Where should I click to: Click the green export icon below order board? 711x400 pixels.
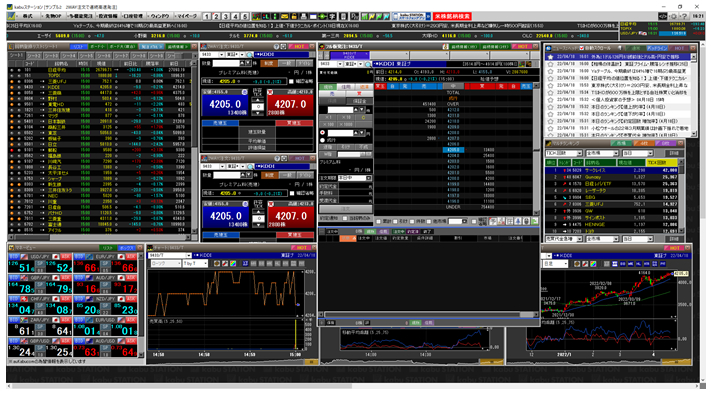535,221
